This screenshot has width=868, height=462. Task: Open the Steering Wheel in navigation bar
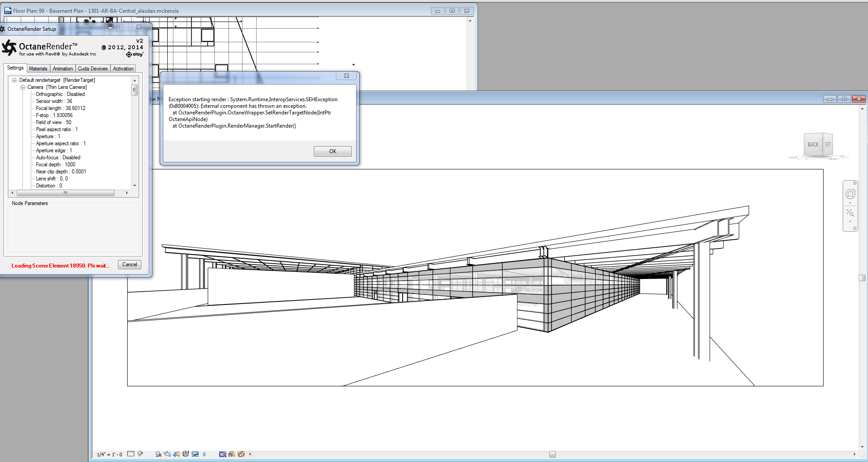pyautogui.click(x=850, y=194)
